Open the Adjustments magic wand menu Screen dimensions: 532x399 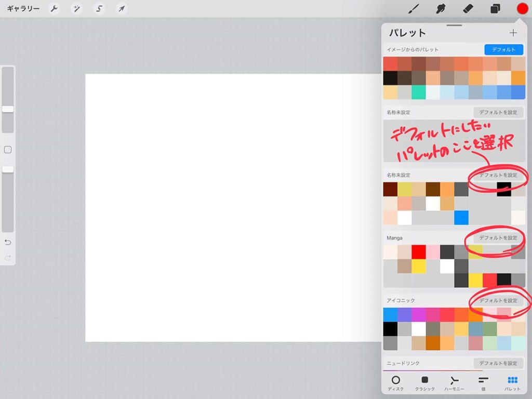(77, 8)
